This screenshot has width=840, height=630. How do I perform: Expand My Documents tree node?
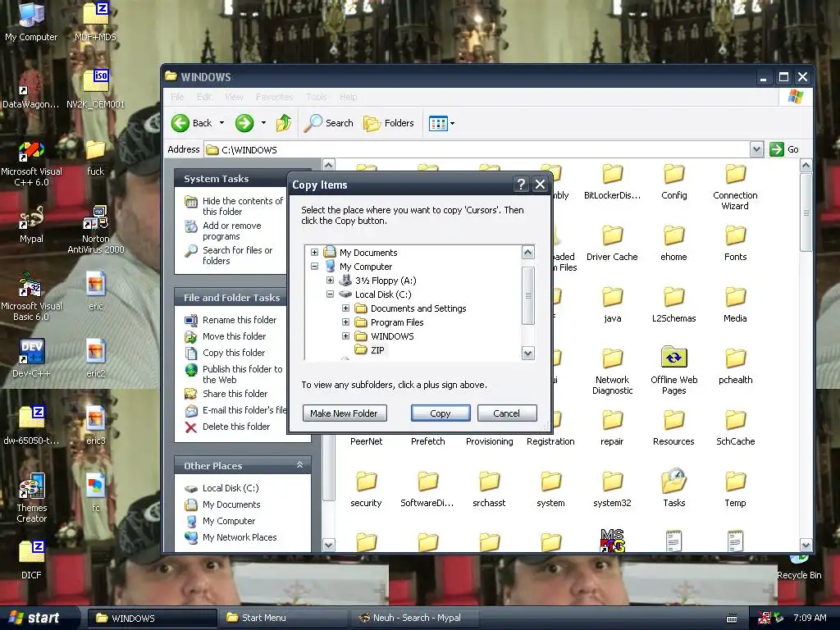[314, 253]
